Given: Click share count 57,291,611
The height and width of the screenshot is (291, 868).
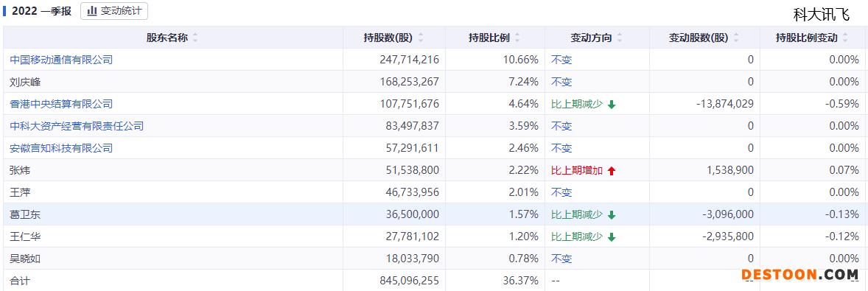Looking at the screenshot, I should tap(413, 148).
